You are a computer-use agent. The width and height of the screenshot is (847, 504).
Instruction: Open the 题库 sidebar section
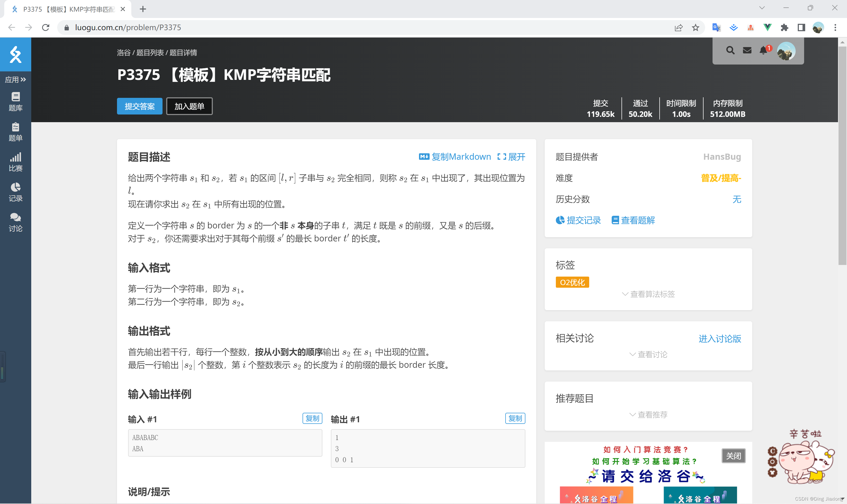(15, 101)
